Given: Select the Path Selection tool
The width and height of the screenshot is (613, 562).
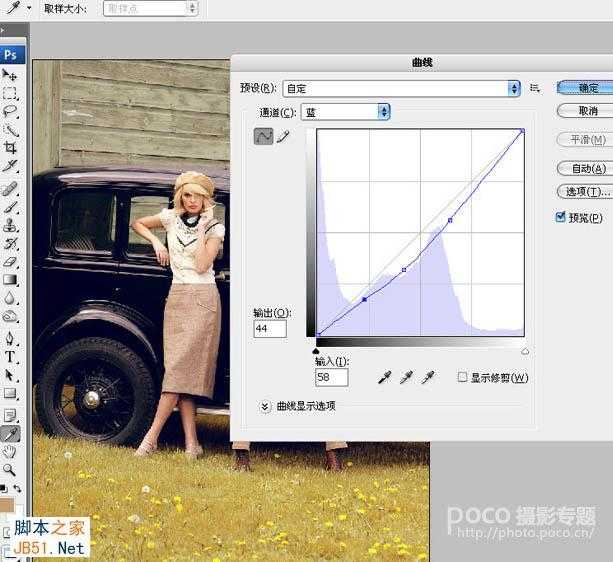Looking at the screenshot, I should coord(9,375).
